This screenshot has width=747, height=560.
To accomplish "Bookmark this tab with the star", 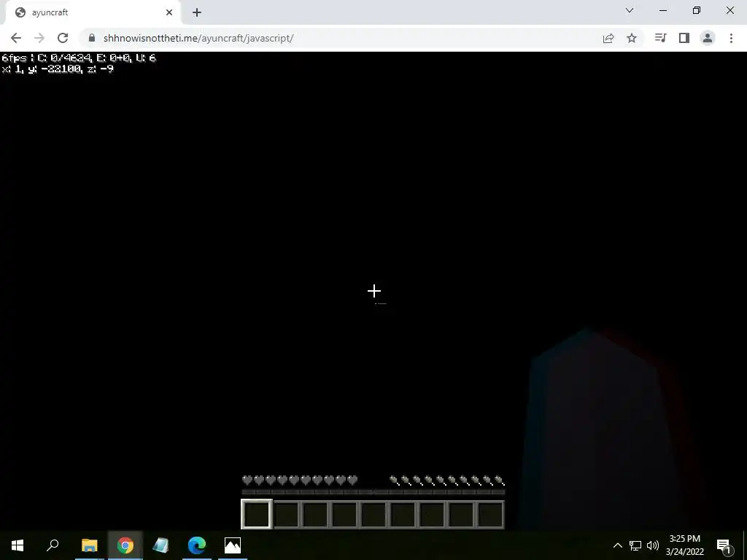I will pos(632,38).
